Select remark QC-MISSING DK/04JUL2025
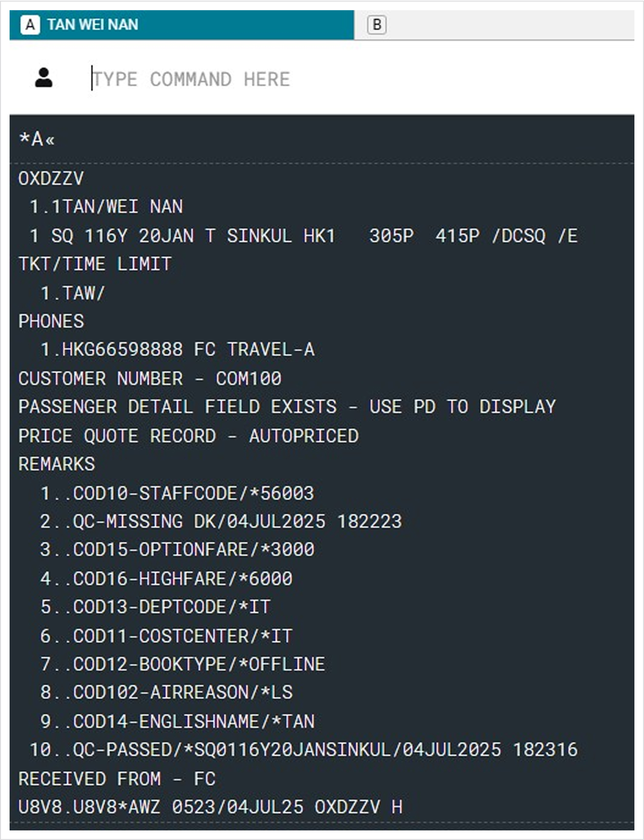 point(221,522)
